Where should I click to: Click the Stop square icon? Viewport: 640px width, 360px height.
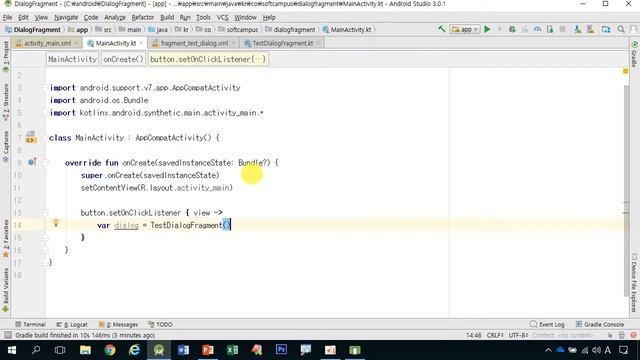coord(562,29)
